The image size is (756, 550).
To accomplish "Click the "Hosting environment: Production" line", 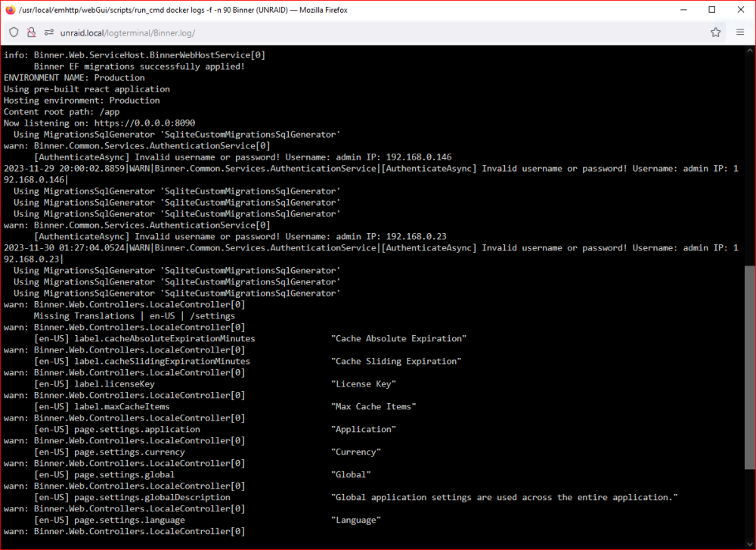I will point(82,101).
